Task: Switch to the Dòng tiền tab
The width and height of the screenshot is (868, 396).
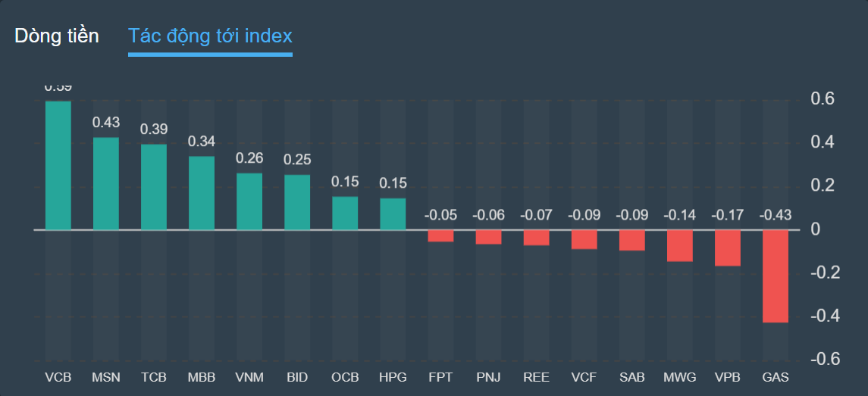Action: [57, 36]
